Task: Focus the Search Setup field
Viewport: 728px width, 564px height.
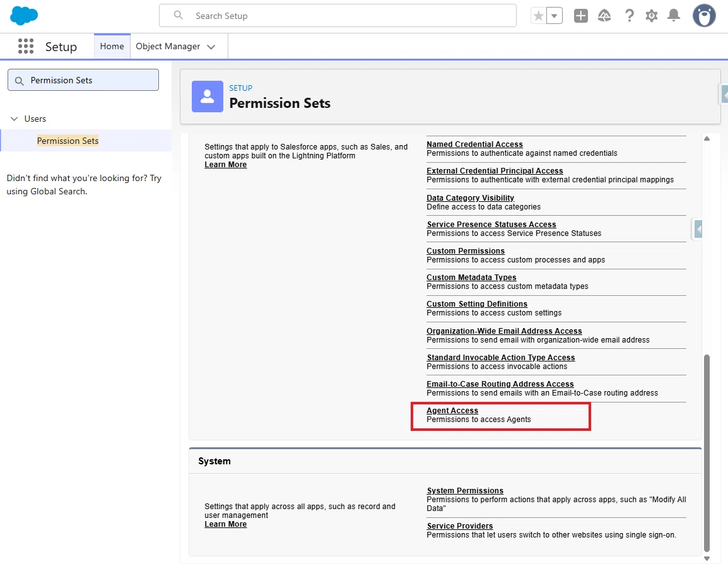Action: pos(338,16)
